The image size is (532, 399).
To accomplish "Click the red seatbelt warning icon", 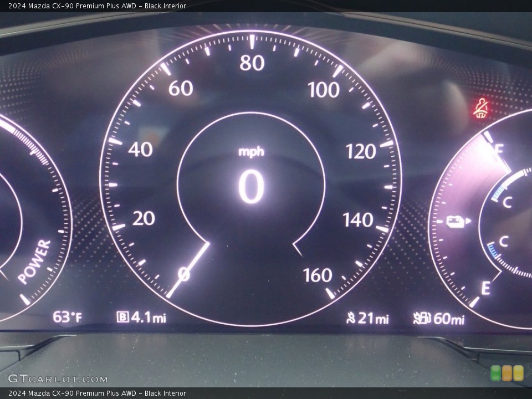I will (481, 108).
